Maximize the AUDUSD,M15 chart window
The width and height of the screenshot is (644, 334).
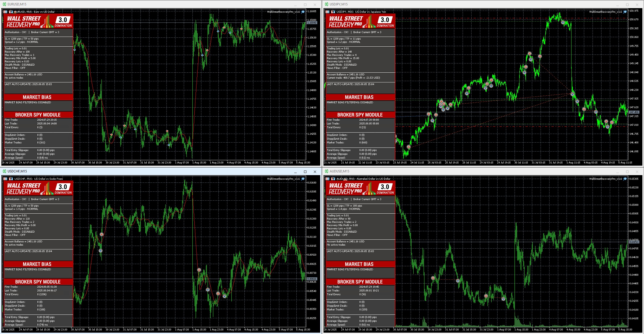click(627, 172)
